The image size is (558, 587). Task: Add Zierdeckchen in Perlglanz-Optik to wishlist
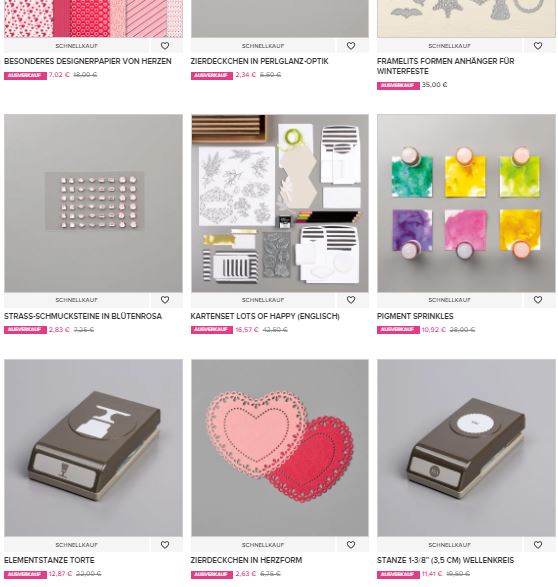click(x=351, y=46)
